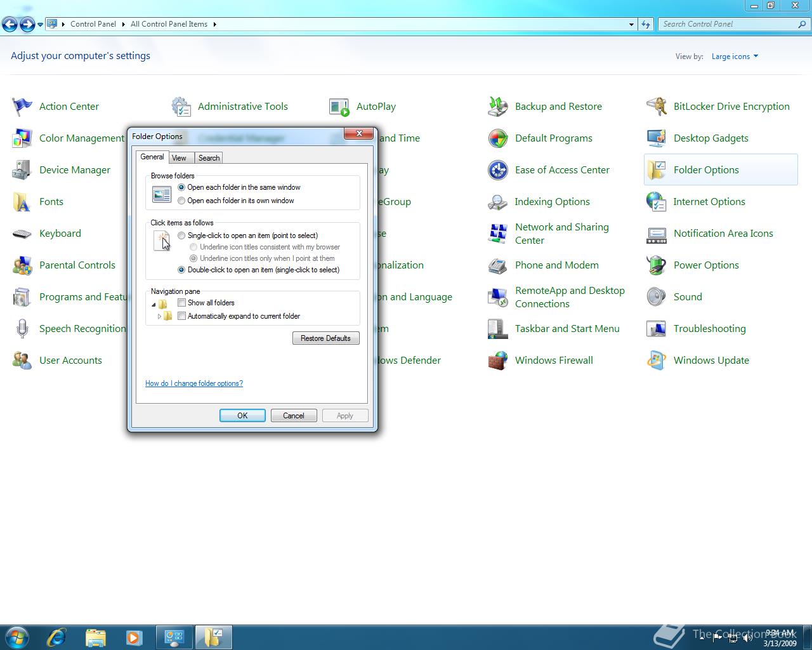The height and width of the screenshot is (650, 812).
Task: Click the Restore Defaults button
Action: pyautogui.click(x=326, y=338)
